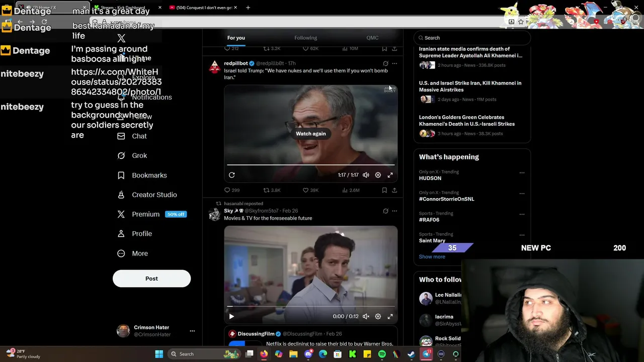644x362 pixels.
Task: View analytics of redpillbot post 2.6M views
Action: pos(351,190)
